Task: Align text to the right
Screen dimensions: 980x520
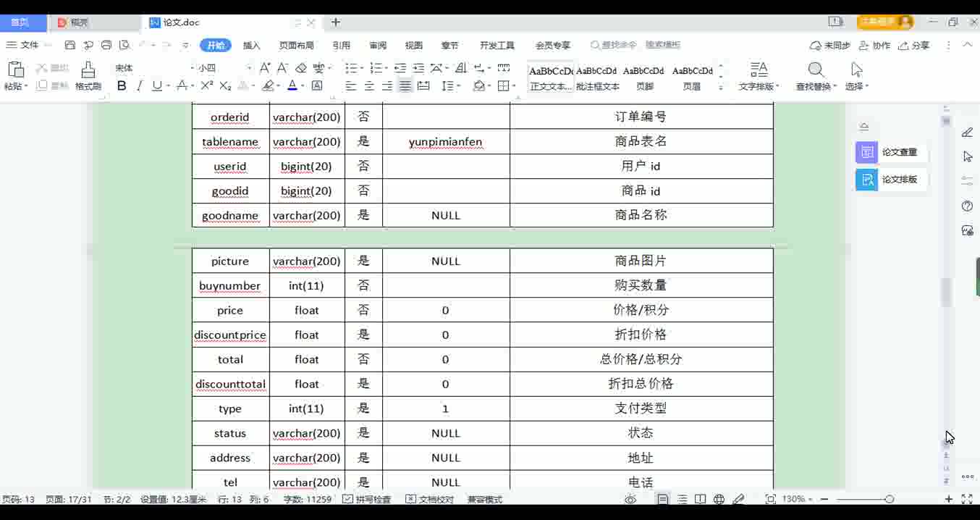Action: 387,86
